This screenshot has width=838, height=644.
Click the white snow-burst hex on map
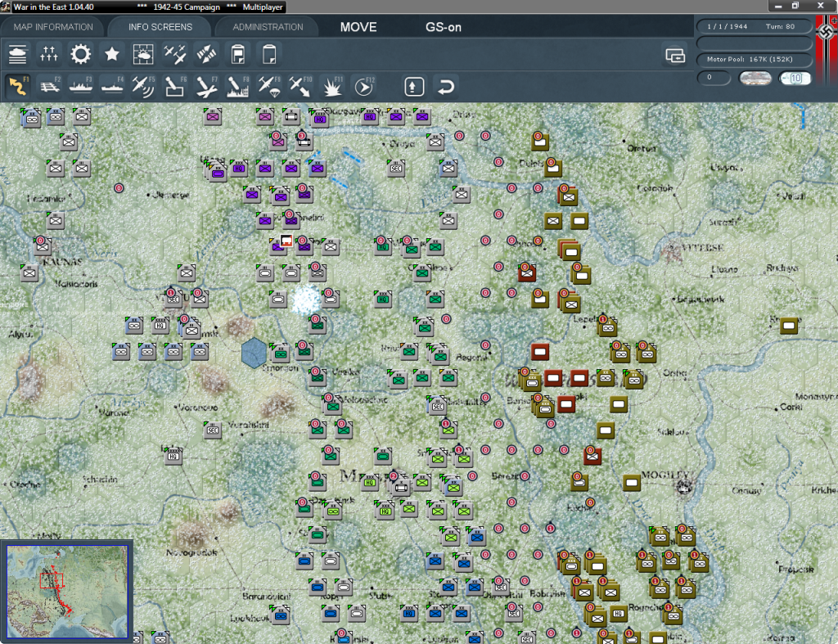click(x=306, y=299)
